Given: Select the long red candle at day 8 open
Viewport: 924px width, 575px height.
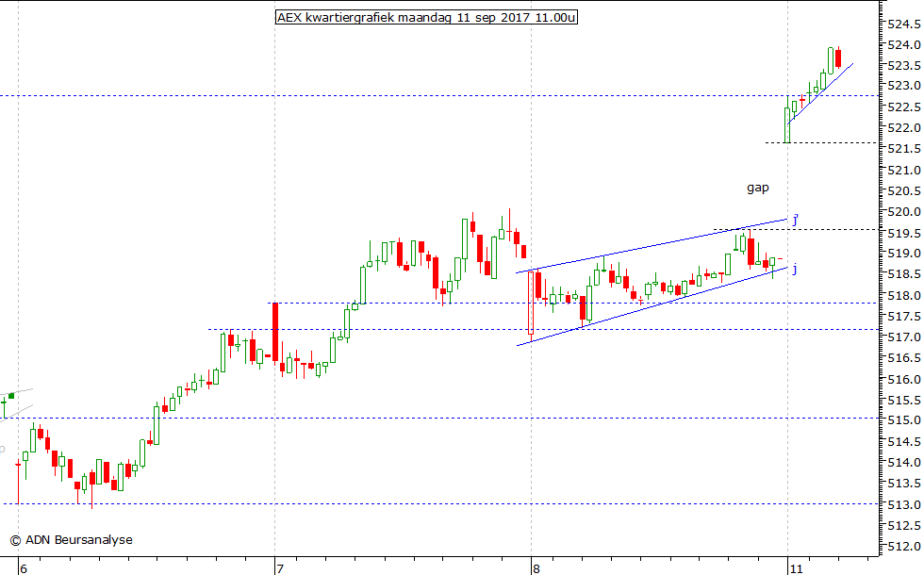Looking at the screenshot, I should pyautogui.click(x=531, y=302).
